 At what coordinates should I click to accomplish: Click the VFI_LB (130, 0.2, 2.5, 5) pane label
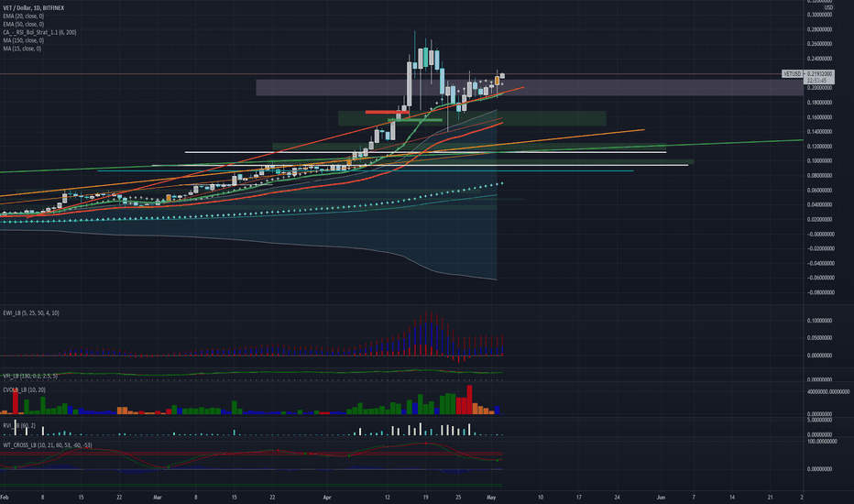pos(30,376)
